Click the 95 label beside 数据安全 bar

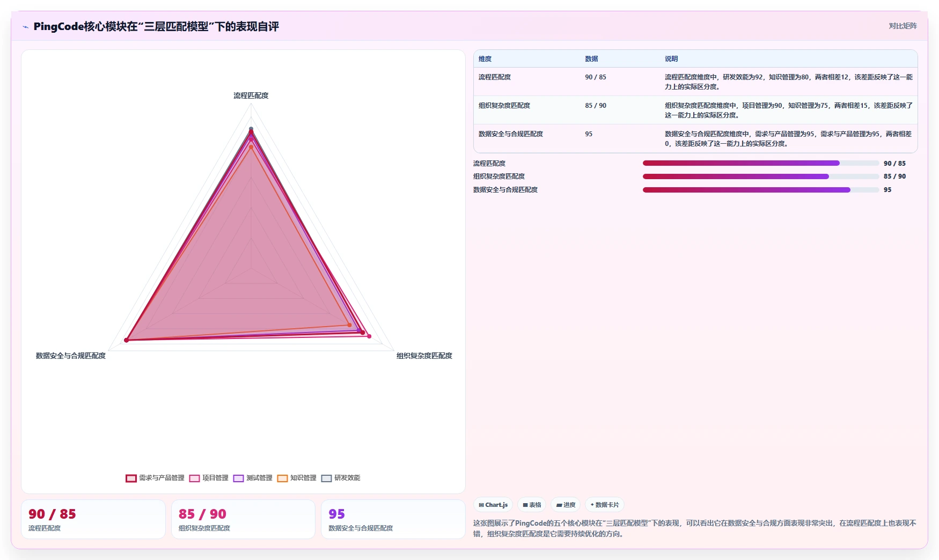click(x=887, y=190)
